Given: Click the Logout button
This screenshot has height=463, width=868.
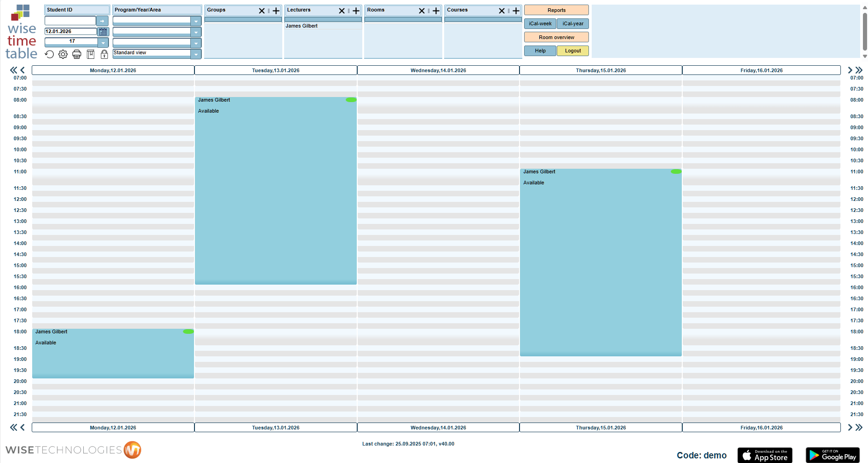Looking at the screenshot, I should pyautogui.click(x=572, y=51).
